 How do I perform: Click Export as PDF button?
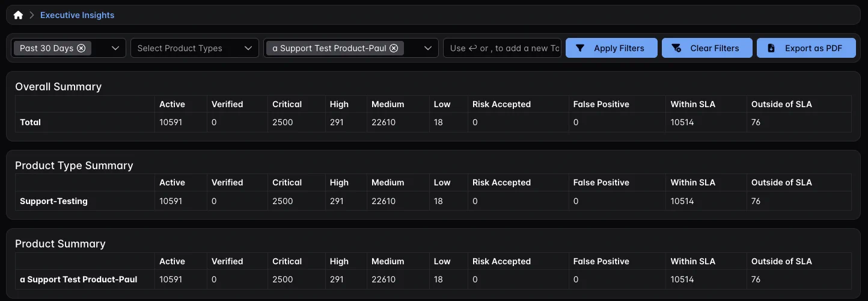(805, 48)
